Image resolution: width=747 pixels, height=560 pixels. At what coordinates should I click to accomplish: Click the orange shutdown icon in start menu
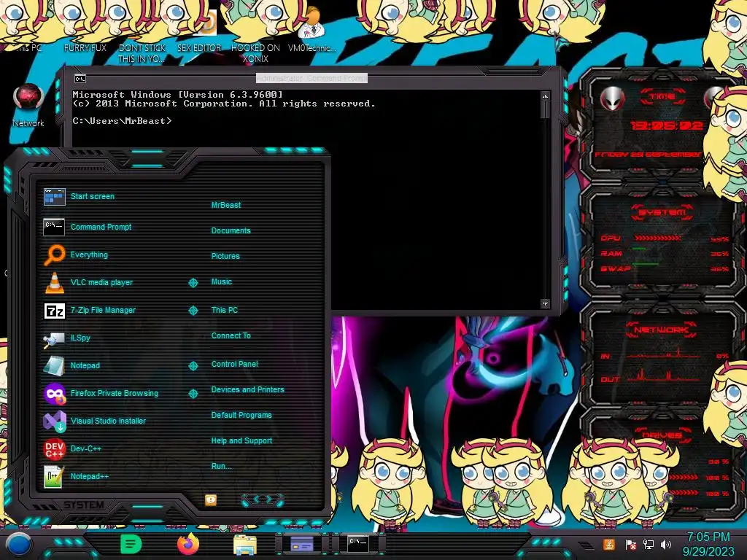pos(211,499)
